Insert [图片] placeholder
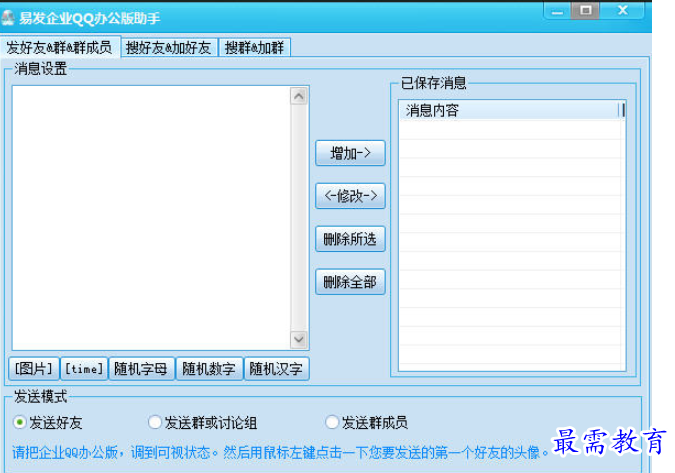Viewport: 675px width, 473px height. coord(34,369)
